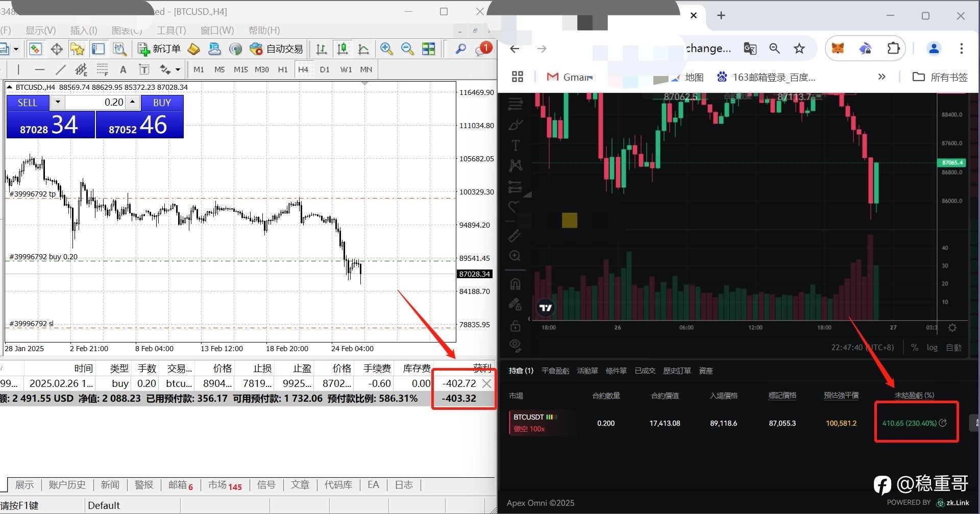Click the signals radar icon in MT4 toolbar
980x514 pixels.
(235, 49)
